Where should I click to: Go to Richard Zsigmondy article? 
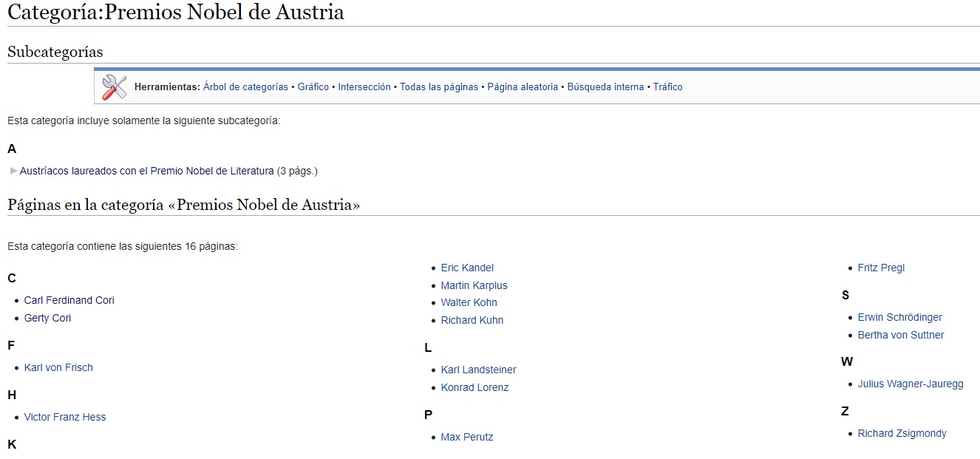(902, 433)
